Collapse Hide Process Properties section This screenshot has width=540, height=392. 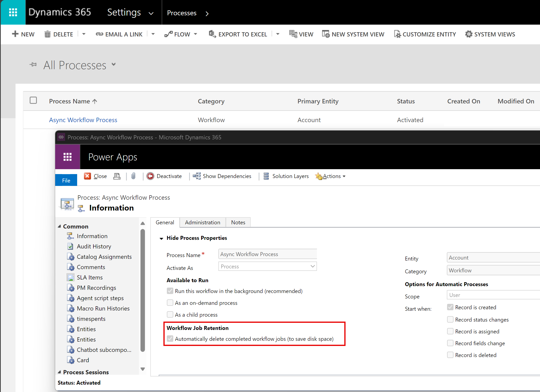[161, 238]
